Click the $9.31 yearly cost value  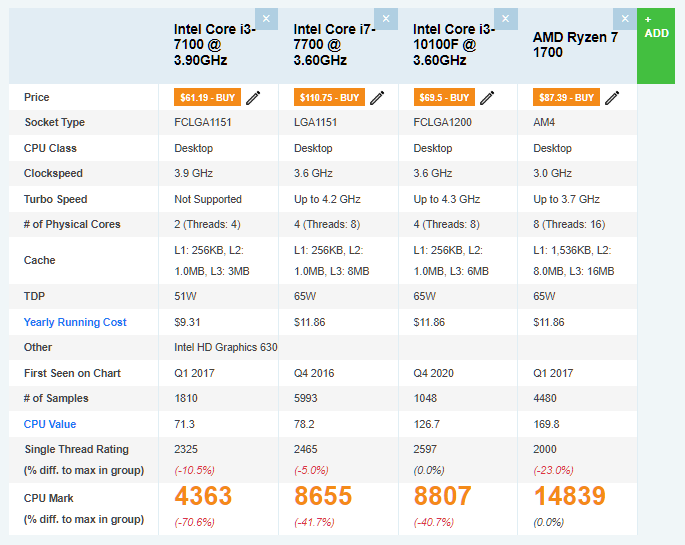coord(187,322)
